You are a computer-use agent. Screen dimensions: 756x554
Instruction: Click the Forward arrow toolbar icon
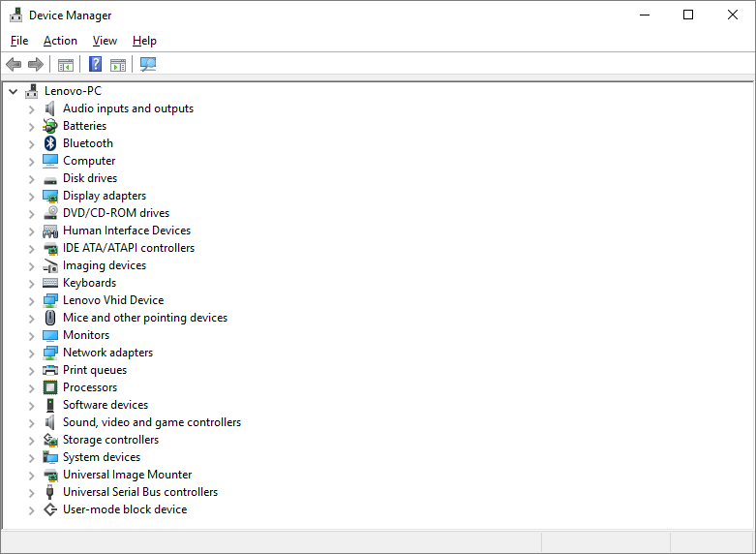click(36, 64)
